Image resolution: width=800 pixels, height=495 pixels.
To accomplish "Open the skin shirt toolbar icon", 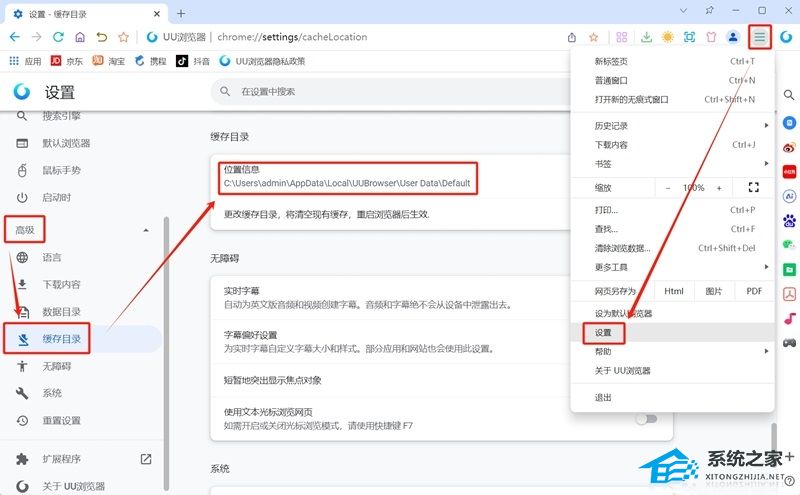I will tap(711, 37).
